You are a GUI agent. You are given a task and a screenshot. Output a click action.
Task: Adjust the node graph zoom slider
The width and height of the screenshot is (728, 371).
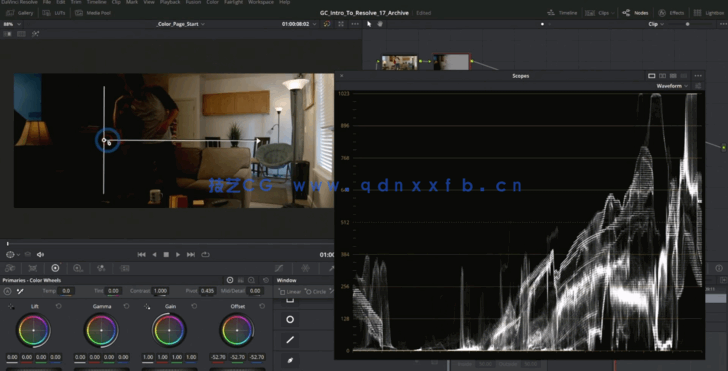click(688, 24)
